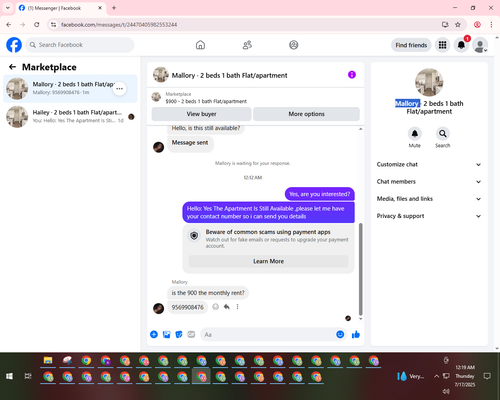
Task: Open the $900 Marketplace listing link
Action: [x=206, y=101]
